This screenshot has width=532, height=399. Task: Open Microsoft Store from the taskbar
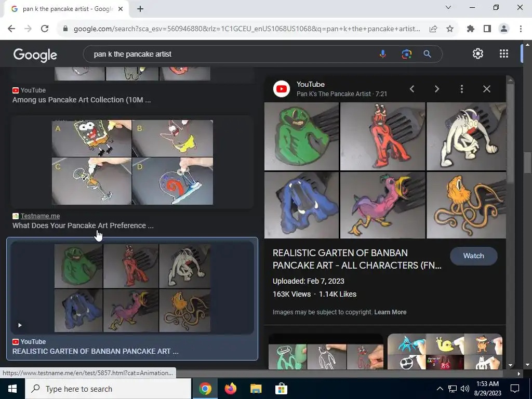pos(281,389)
